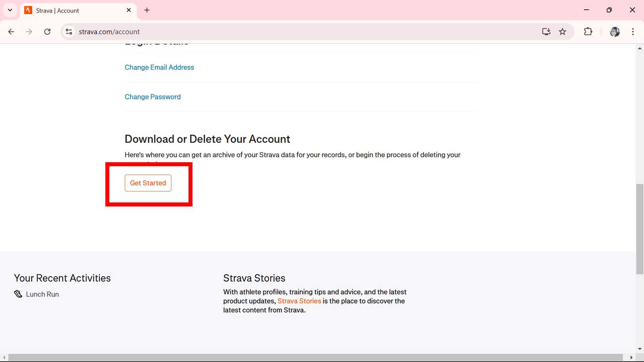Click the running shoe icon beside Lunch Run
This screenshot has width=644, height=362.
tap(18, 294)
